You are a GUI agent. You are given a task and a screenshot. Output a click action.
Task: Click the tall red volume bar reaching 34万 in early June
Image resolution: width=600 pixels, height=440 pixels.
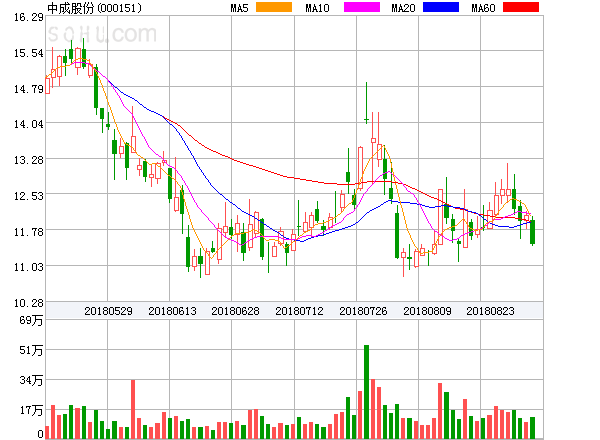[x=133, y=409]
